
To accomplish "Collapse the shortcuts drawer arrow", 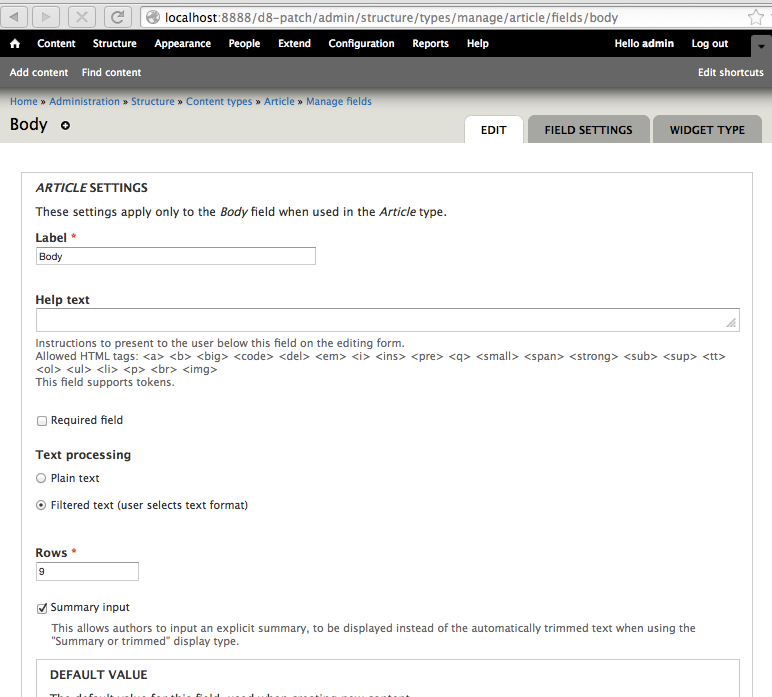I will coord(761,46).
